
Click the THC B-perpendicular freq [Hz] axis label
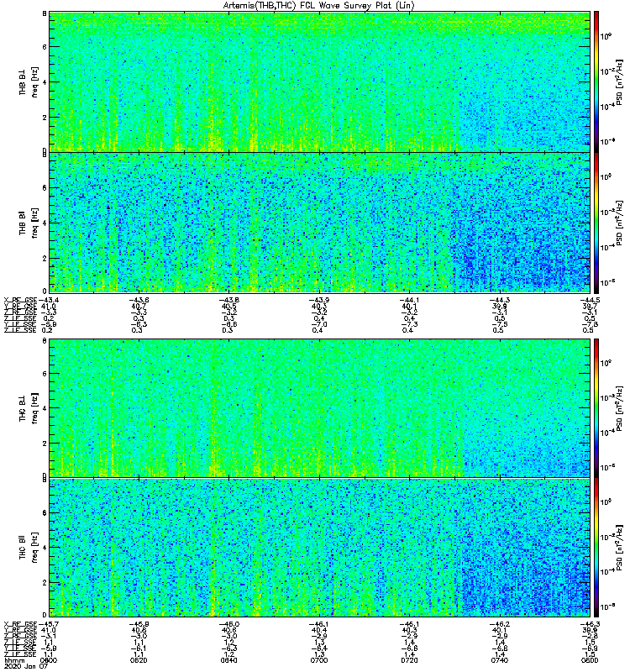click(34, 408)
